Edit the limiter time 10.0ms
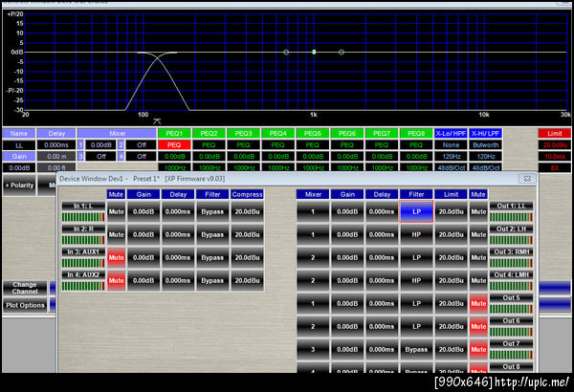Image resolution: width=574 pixels, height=392 pixels. click(x=554, y=156)
